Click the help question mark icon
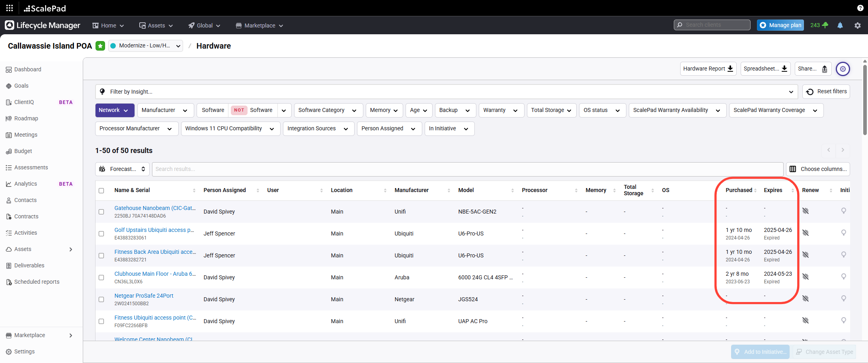 (860, 8)
